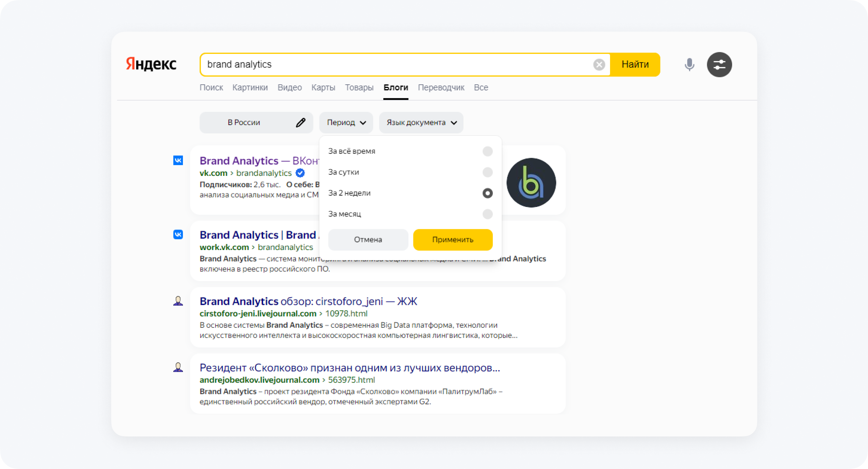Click the brandanalytics path after vk.com
Viewport: 868px width, 469px height.
(264, 173)
